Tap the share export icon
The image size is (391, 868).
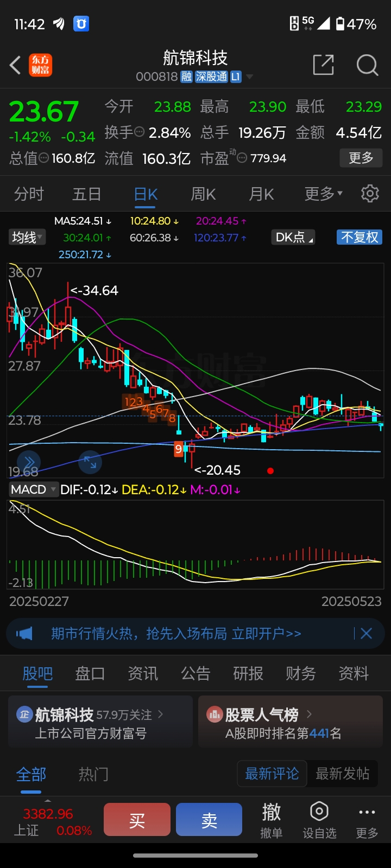point(324,65)
